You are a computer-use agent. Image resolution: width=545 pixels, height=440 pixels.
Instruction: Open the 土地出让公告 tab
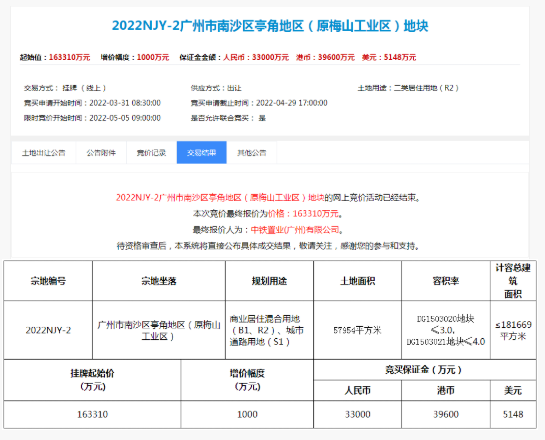pyautogui.click(x=43, y=153)
